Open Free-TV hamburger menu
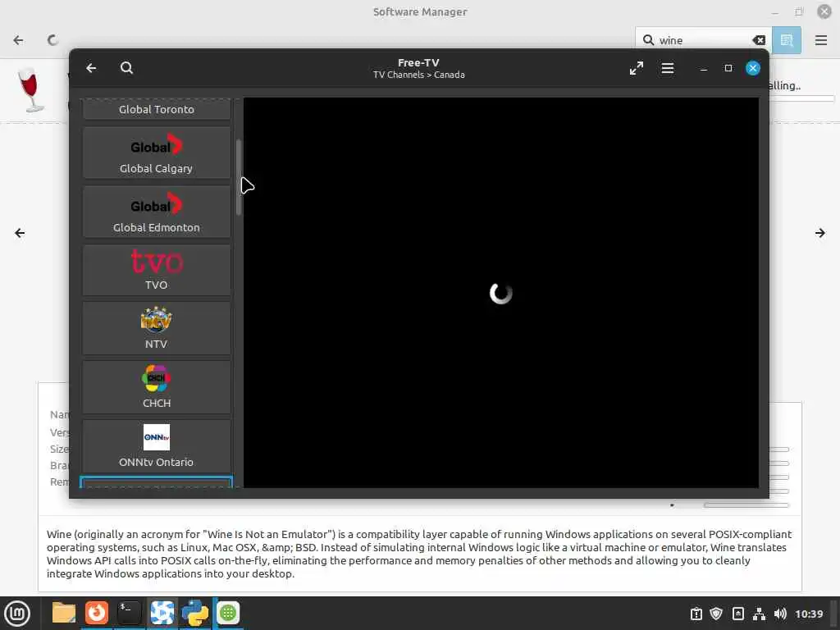 (x=668, y=68)
